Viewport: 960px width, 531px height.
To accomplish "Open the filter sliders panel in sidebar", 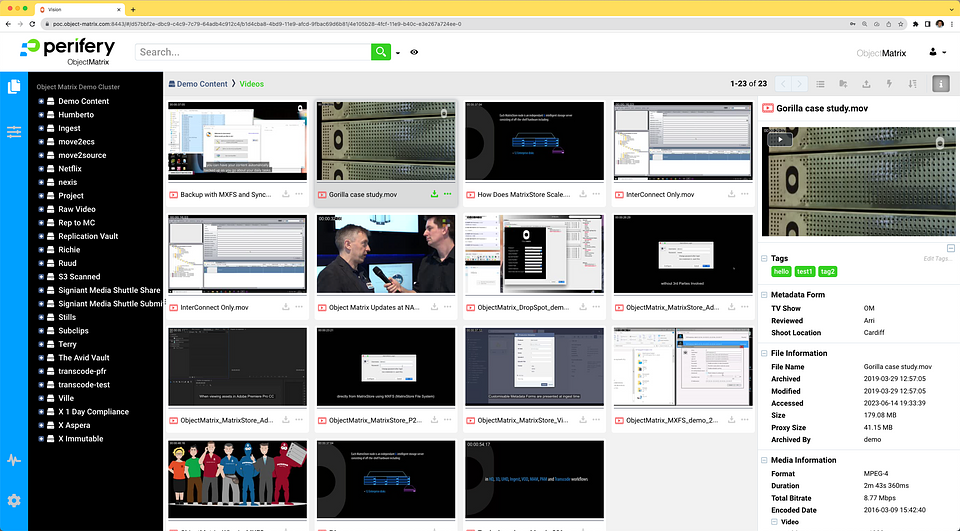I will click(x=14, y=131).
